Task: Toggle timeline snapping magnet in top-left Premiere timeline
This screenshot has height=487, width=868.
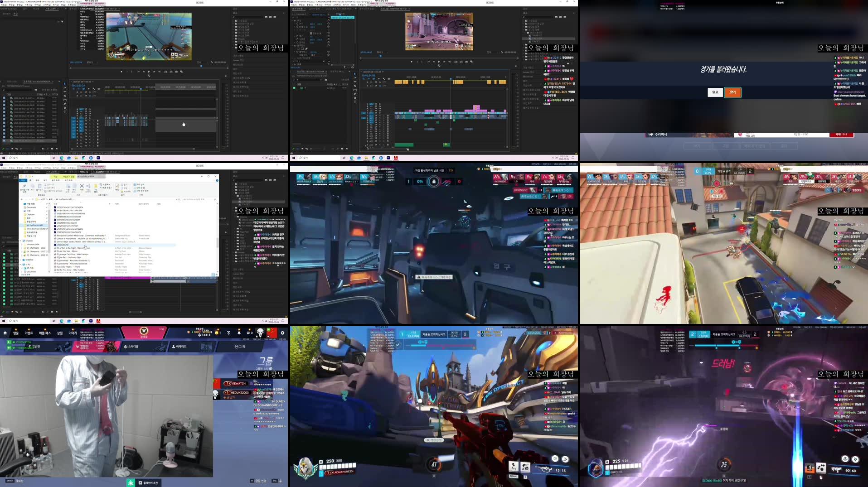Action: (x=78, y=89)
